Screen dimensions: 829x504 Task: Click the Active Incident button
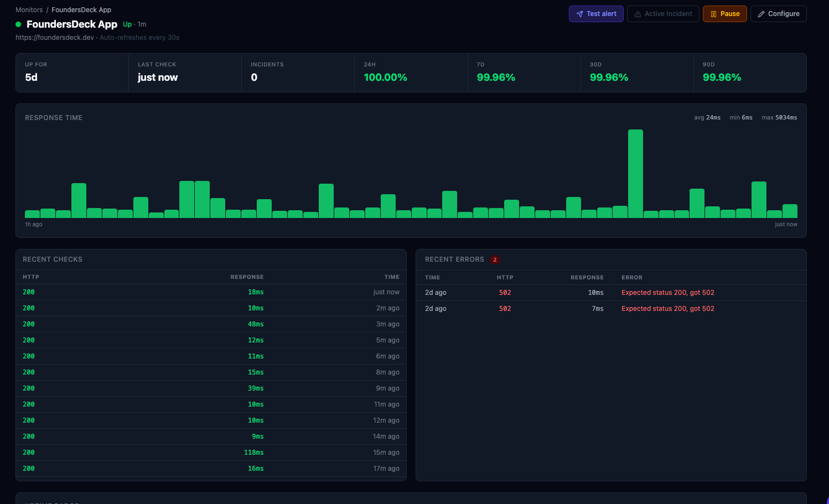click(663, 14)
